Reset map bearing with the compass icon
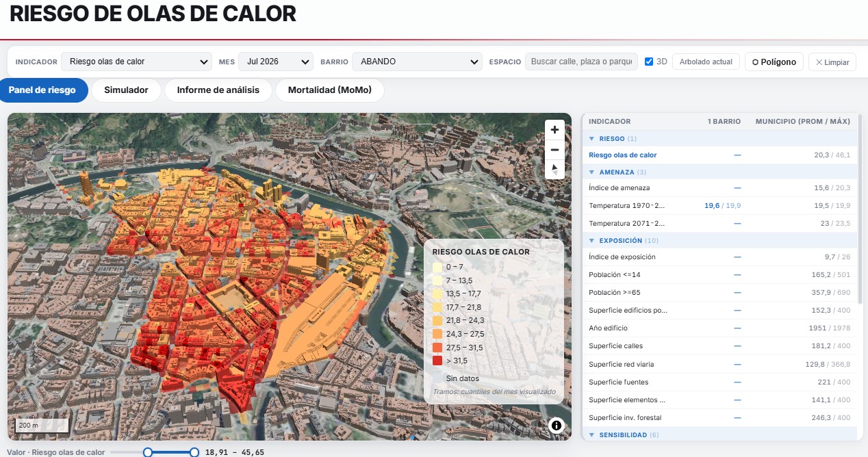 (x=554, y=170)
